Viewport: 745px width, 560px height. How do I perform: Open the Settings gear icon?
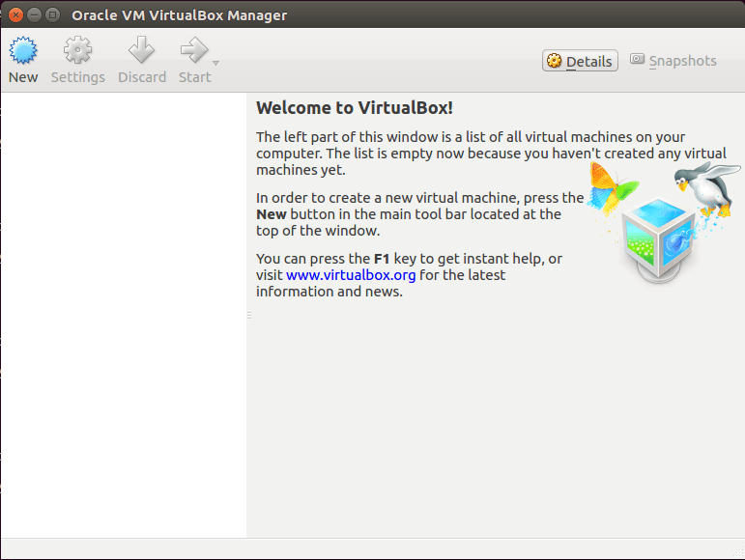[x=77, y=50]
